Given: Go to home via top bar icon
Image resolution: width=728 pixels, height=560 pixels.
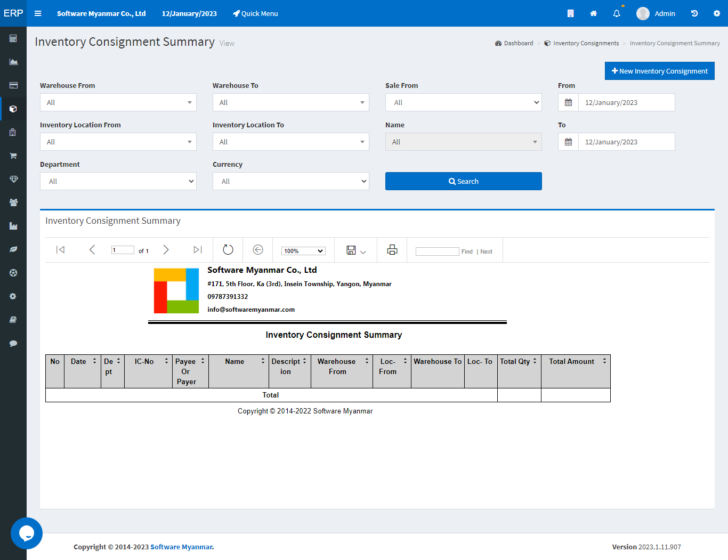Looking at the screenshot, I should click(593, 13).
